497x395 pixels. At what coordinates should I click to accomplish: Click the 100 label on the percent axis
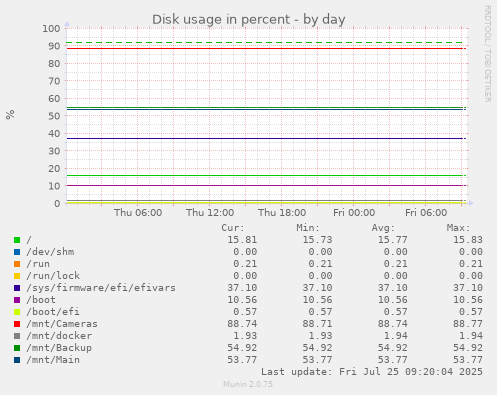click(x=51, y=28)
